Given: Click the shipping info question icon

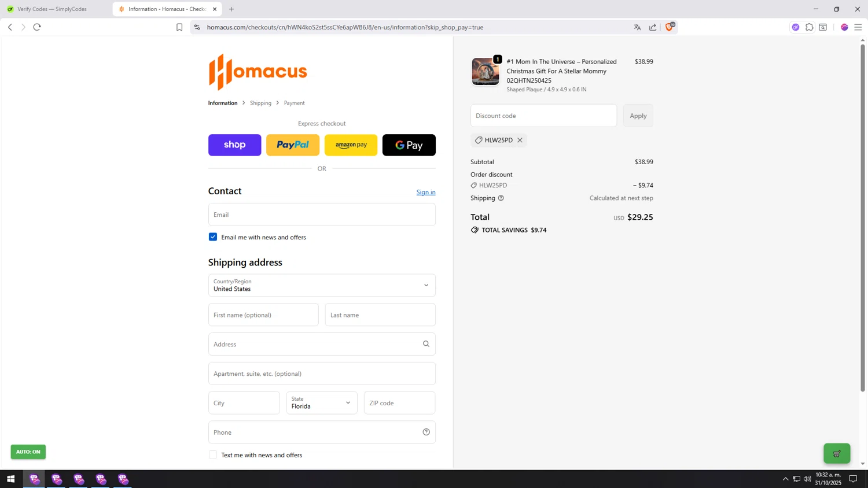Looking at the screenshot, I should [501, 198].
